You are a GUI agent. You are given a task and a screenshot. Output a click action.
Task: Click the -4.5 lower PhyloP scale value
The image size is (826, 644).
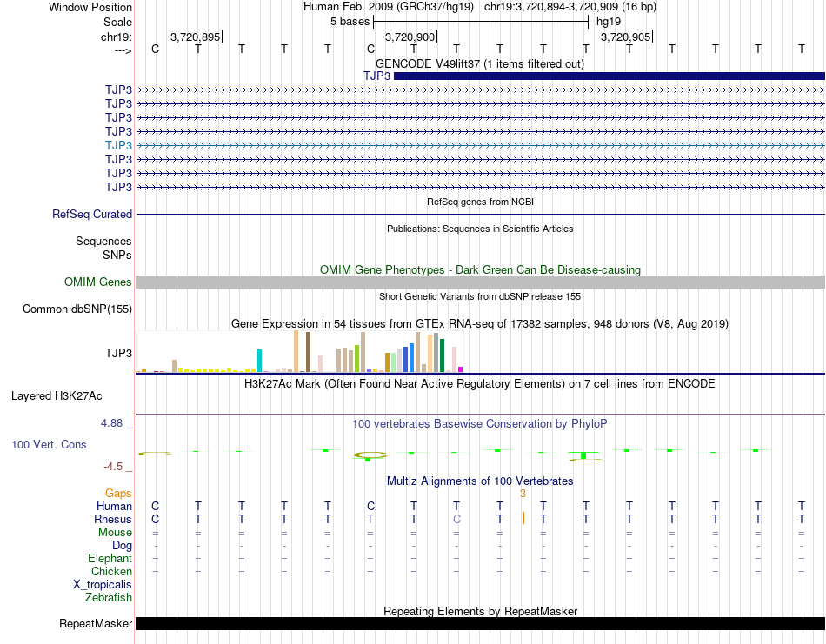[x=113, y=467]
